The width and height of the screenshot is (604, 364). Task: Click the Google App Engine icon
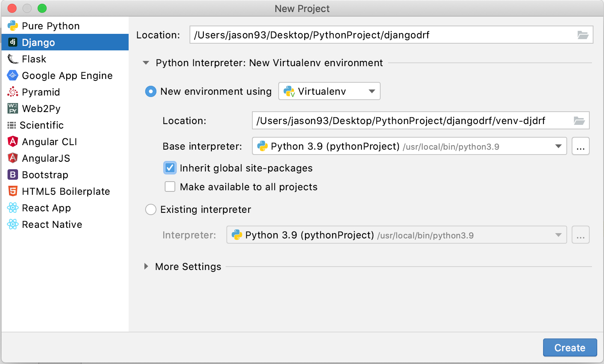pos(13,75)
